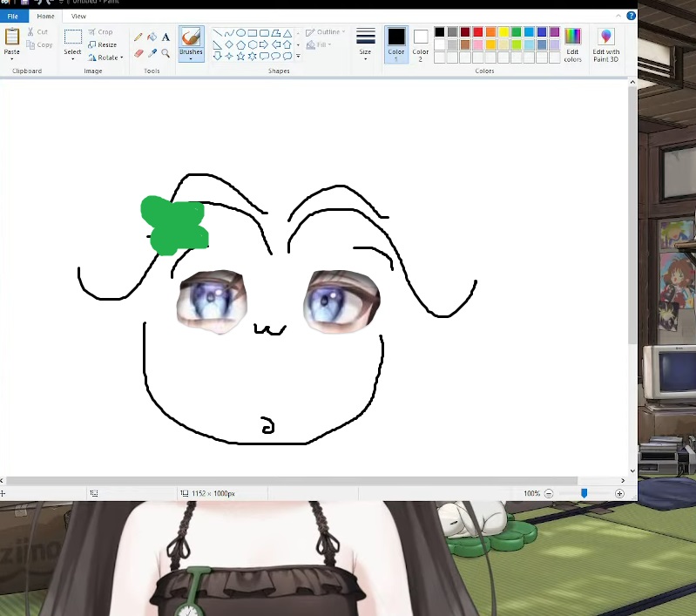This screenshot has height=616, width=696.
Task: Switch to the View tab
Action: (78, 16)
